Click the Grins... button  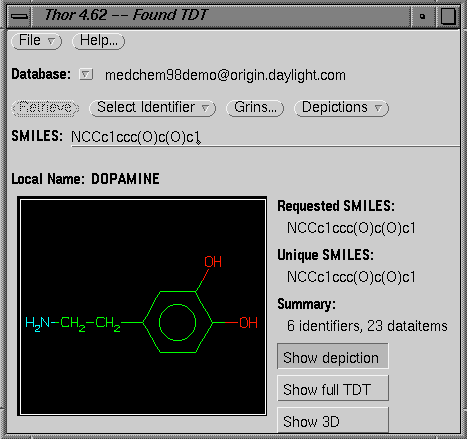(255, 108)
